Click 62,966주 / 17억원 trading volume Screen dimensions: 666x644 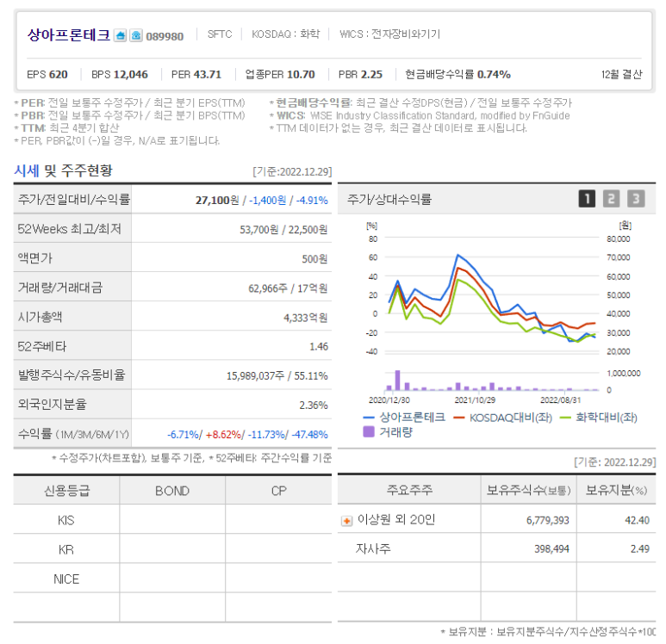(288, 288)
